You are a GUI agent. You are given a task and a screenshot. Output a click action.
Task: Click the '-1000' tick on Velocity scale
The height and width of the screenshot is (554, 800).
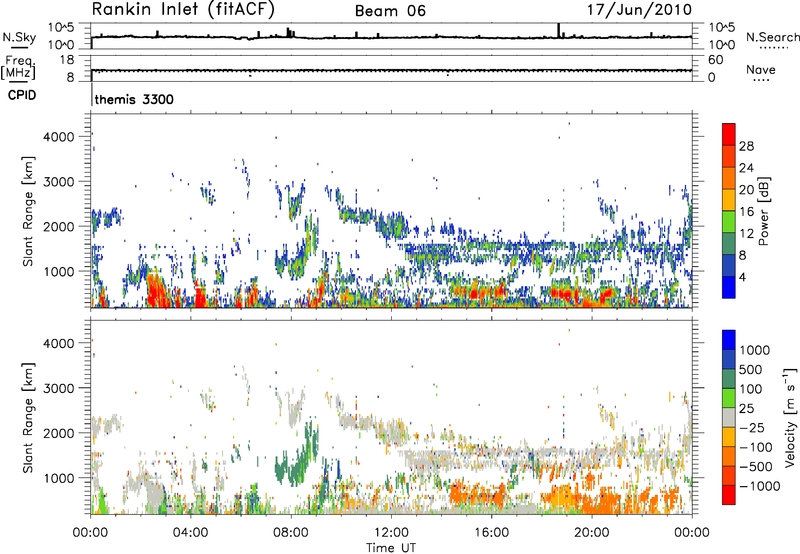[759, 486]
